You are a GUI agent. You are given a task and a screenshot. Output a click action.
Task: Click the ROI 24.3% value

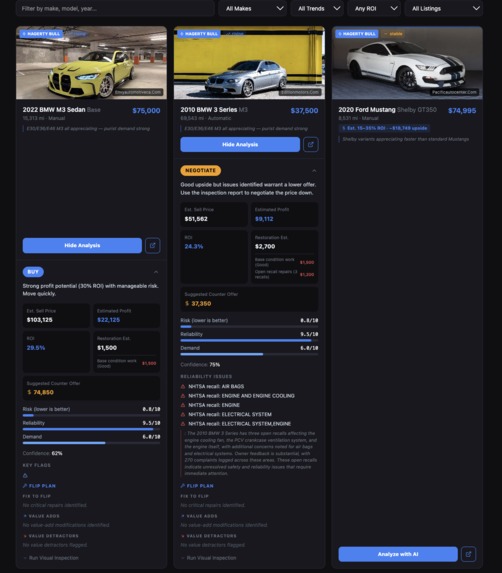coord(194,246)
